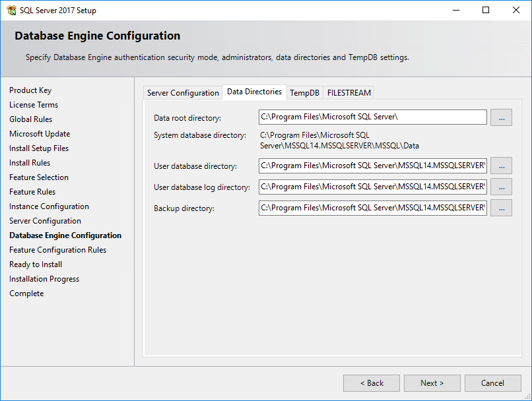Switch to the Server Configuration tab
Screen dimensions: 532x401
(183, 93)
